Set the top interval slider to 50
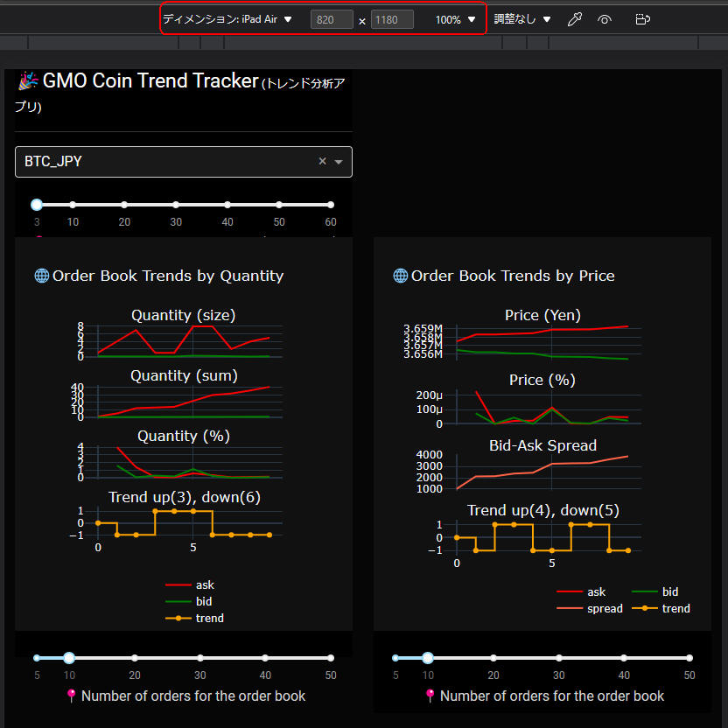This screenshot has height=728, width=728. tap(278, 205)
